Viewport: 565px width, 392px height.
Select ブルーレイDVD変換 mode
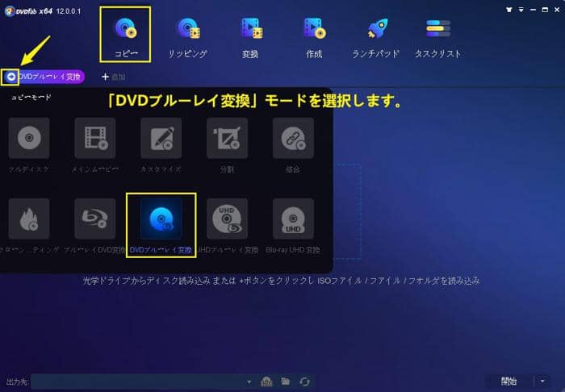(x=95, y=219)
